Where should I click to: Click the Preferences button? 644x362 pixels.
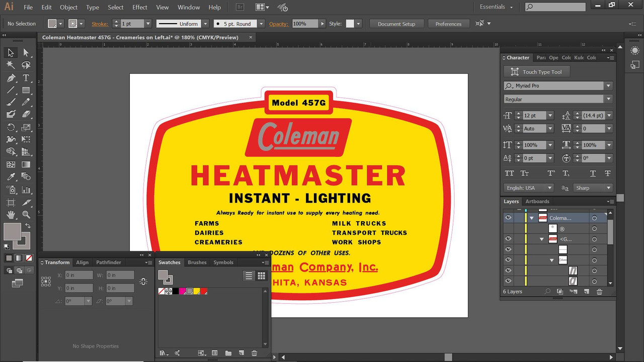448,24
